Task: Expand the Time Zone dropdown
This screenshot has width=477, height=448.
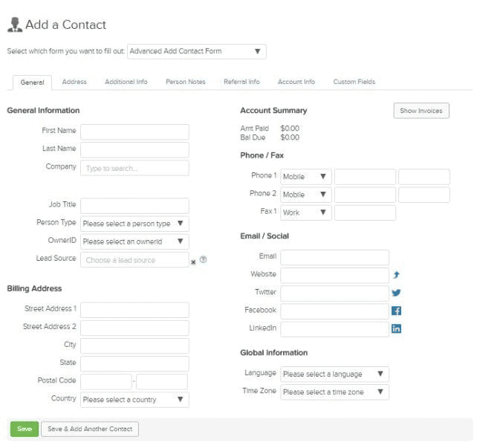Action: (x=334, y=392)
